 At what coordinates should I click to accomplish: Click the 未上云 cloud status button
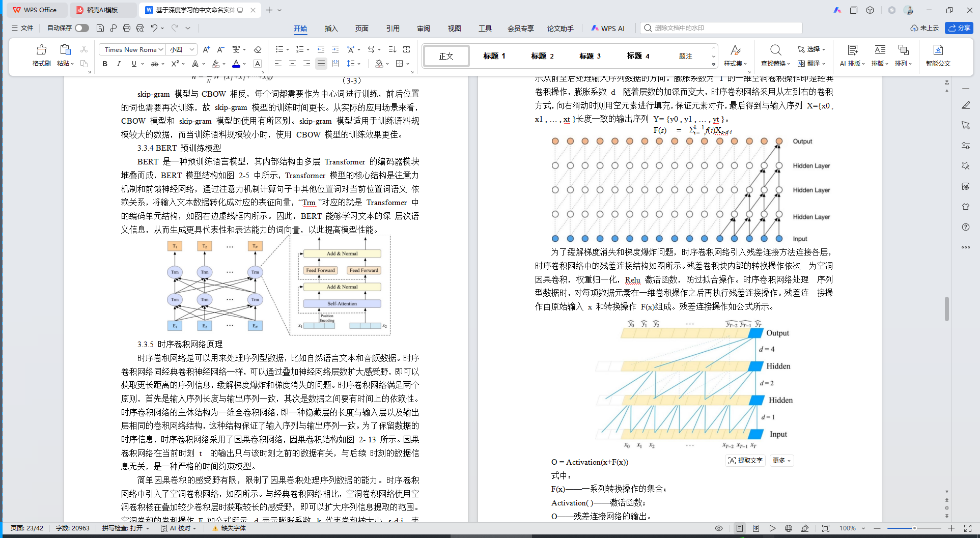coord(925,28)
